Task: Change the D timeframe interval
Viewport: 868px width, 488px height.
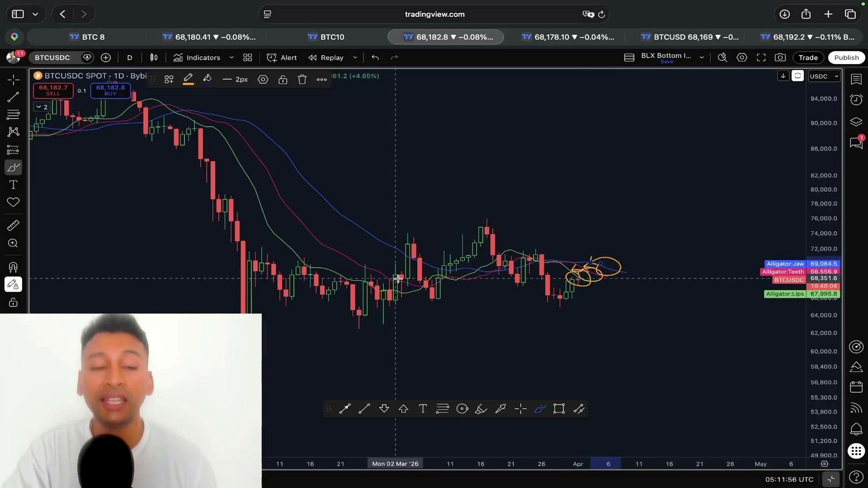Action: [x=130, y=57]
